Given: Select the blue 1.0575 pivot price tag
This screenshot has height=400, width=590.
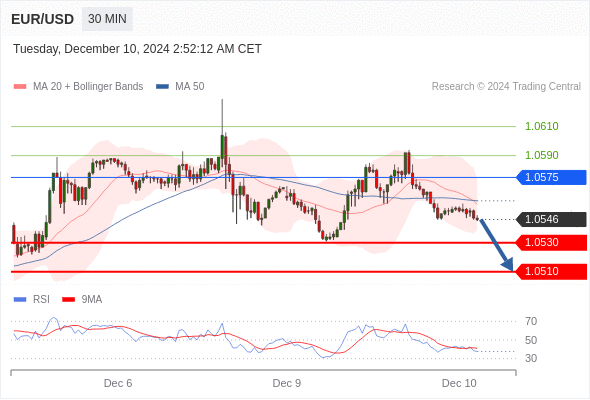Looking at the screenshot, I should 551,177.
